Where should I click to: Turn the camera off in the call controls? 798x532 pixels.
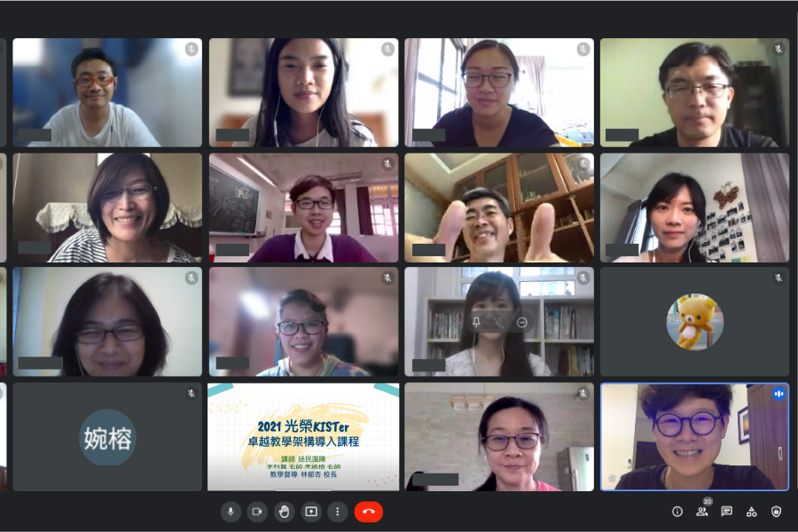pos(257,512)
